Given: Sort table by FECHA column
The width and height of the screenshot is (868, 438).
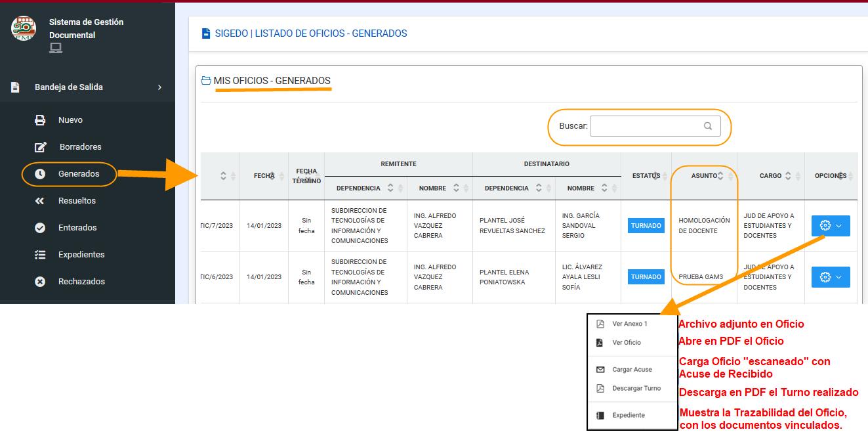Looking at the screenshot, I should (264, 176).
